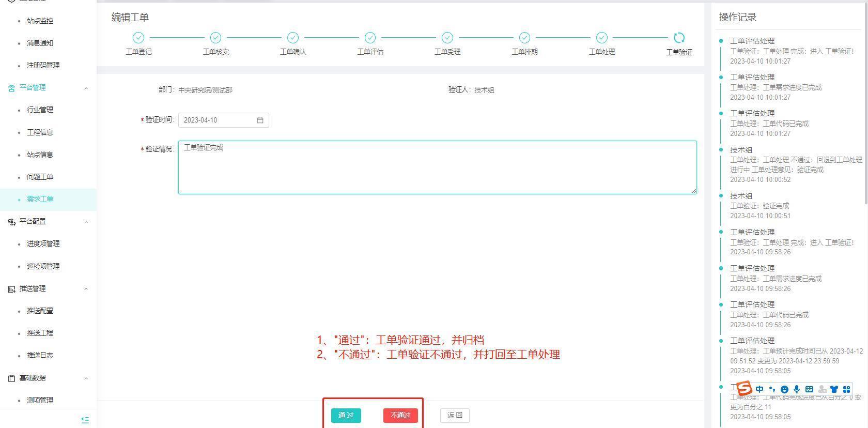
Task: Open the calendar icon in 验证时间 field
Action: click(260, 120)
